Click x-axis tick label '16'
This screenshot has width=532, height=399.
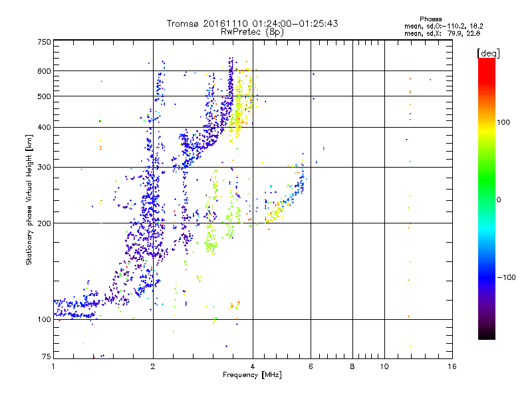[x=452, y=366]
